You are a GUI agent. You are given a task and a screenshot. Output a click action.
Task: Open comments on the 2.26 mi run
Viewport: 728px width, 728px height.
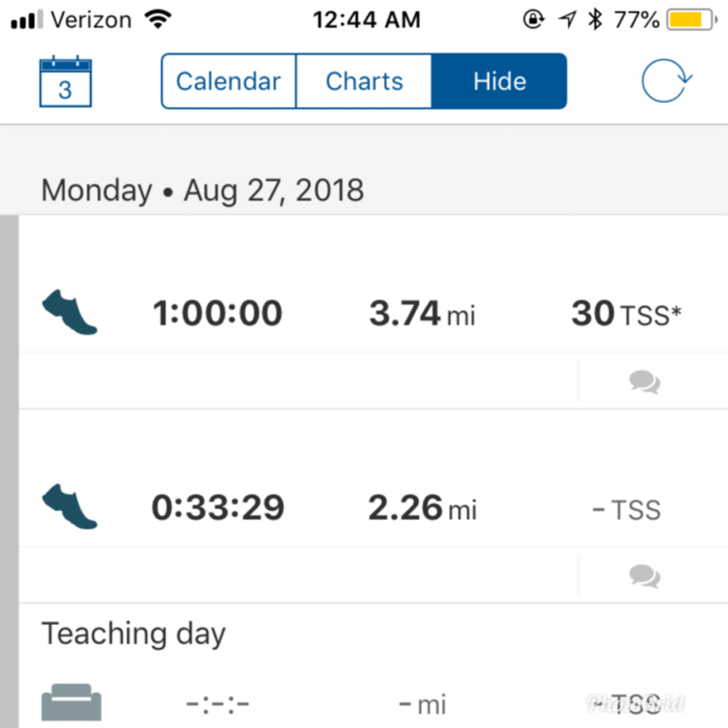coord(644,576)
